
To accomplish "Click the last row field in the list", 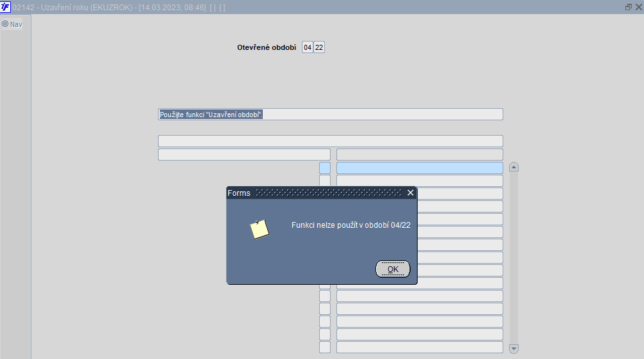I will [420, 347].
